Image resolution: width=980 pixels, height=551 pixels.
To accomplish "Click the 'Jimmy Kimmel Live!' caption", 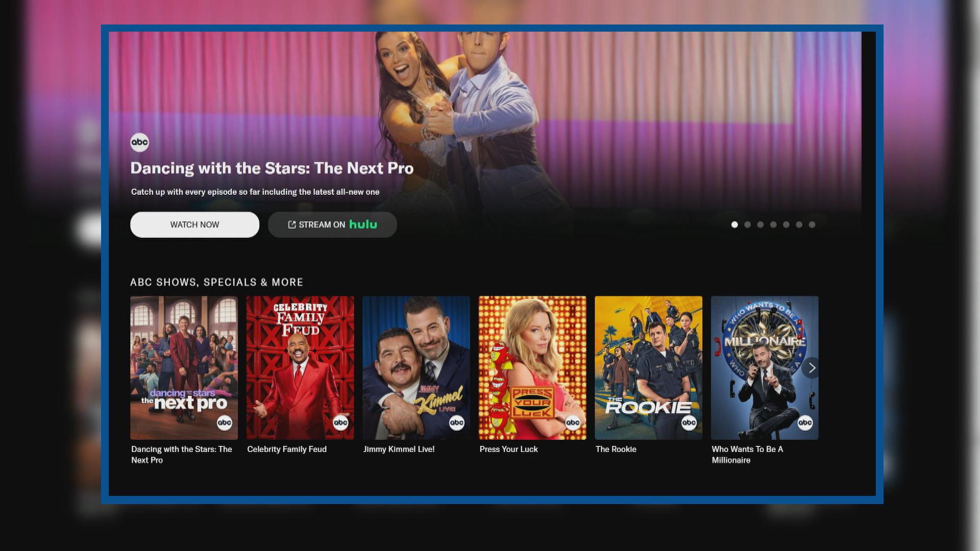I will 399,449.
